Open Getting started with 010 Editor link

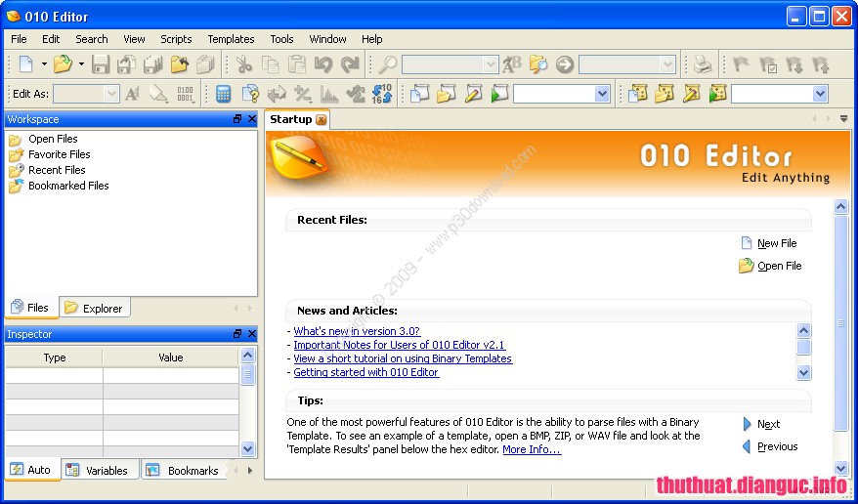[x=366, y=372]
